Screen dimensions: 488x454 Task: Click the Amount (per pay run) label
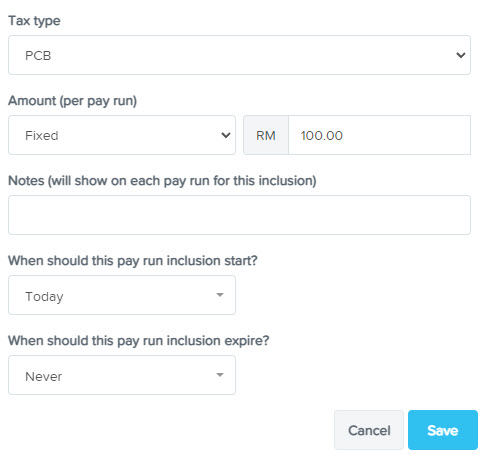[x=73, y=101]
